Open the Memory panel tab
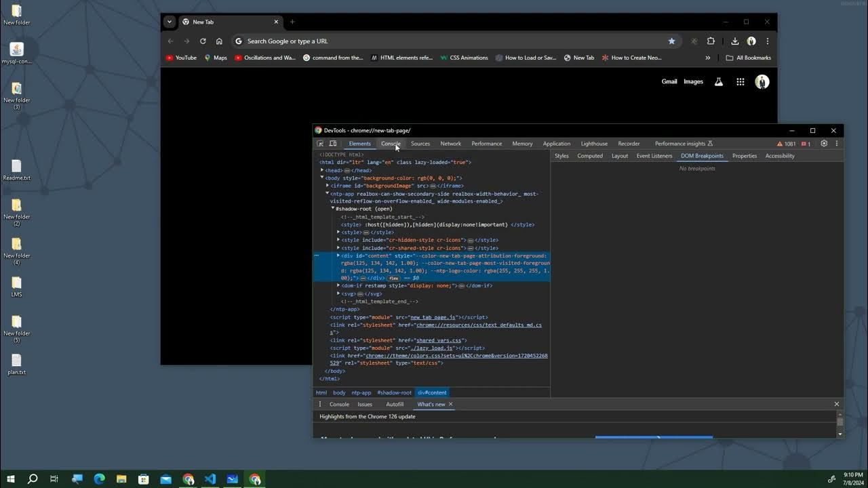868x488 pixels. [x=522, y=144]
